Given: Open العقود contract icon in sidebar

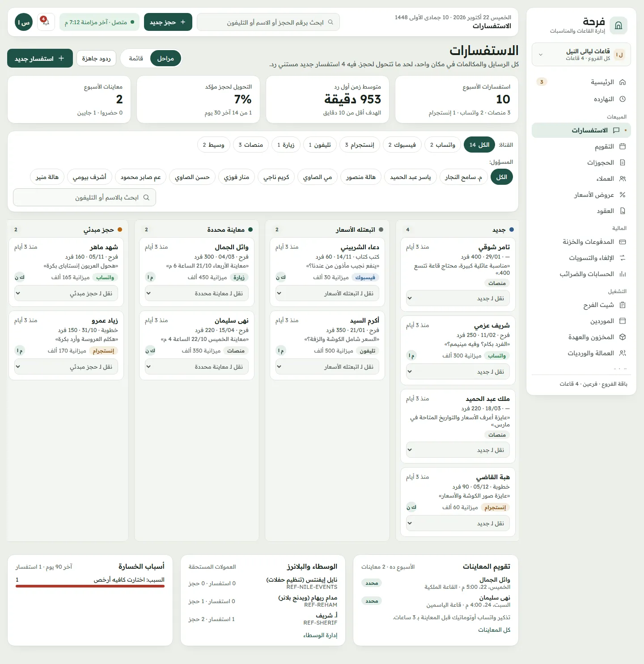Looking at the screenshot, I should pos(623,211).
